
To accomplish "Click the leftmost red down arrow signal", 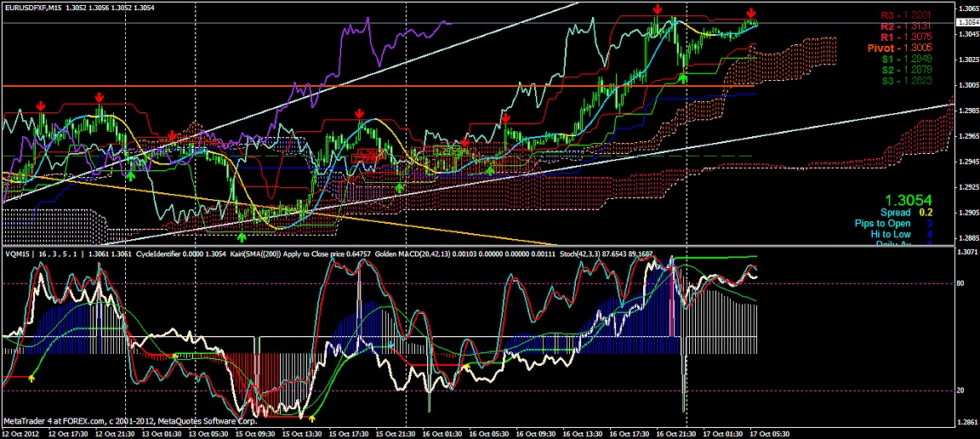I will click(41, 105).
